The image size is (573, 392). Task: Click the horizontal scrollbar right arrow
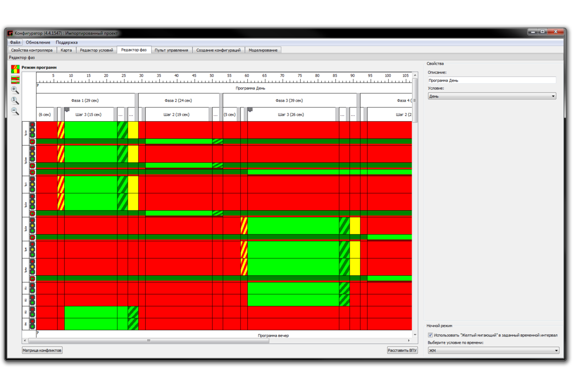(x=409, y=341)
